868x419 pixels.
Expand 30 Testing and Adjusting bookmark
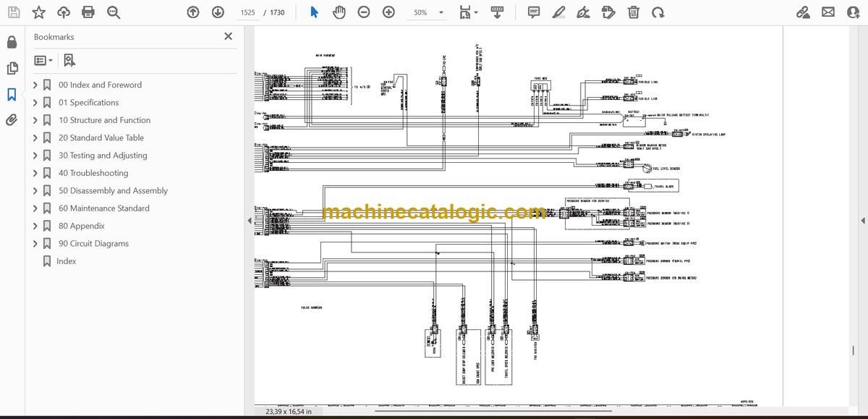[35, 155]
